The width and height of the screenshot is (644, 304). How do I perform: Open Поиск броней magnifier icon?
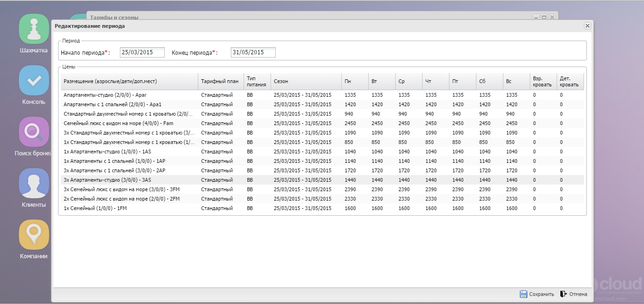click(34, 132)
